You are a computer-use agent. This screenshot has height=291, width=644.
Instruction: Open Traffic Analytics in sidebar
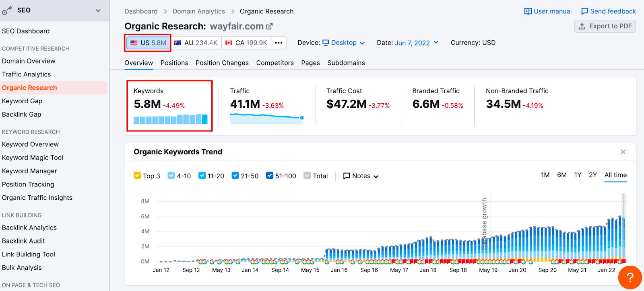coord(27,74)
